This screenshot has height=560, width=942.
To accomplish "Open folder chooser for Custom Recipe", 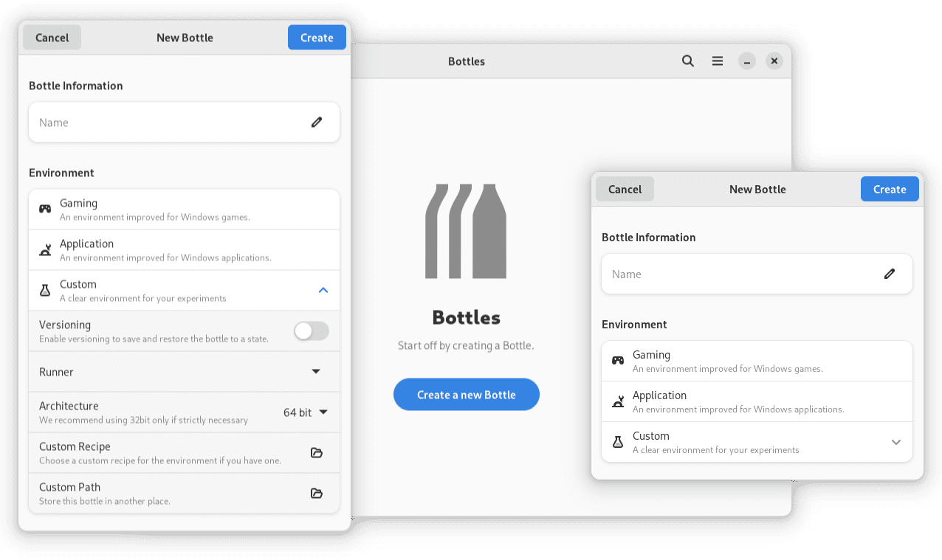I will click(x=317, y=453).
